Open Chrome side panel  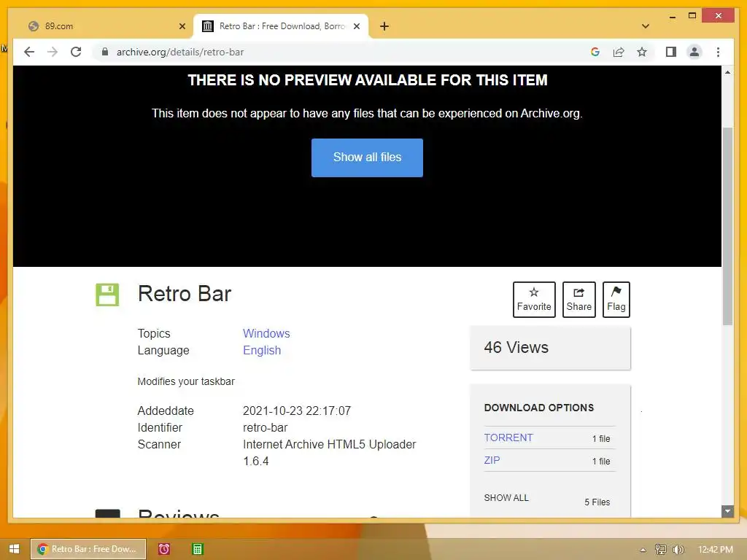671,52
